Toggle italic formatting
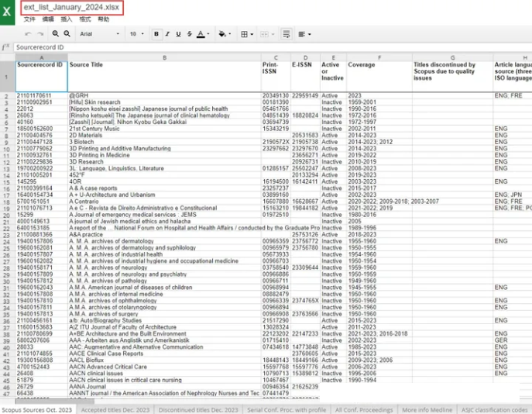The image size is (532, 414). click(x=167, y=34)
